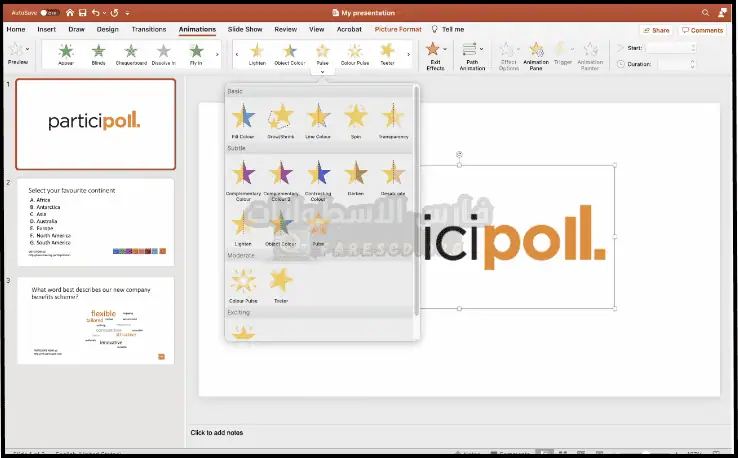Select the Fill Colour emphasis effect
Screen dimensions: 738x458
click(x=243, y=119)
